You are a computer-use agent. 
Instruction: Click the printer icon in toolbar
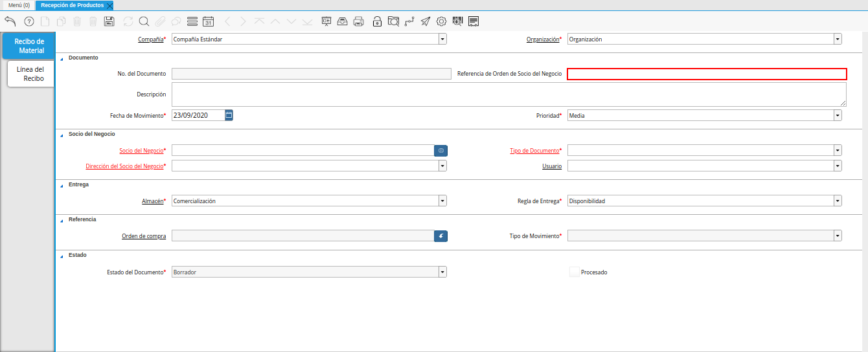(x=358, y=21)
